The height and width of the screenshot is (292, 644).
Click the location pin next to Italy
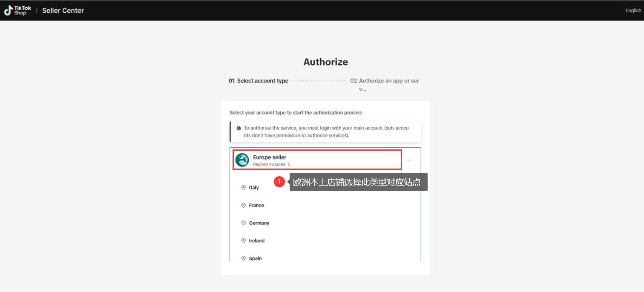(x=244, y=187)
